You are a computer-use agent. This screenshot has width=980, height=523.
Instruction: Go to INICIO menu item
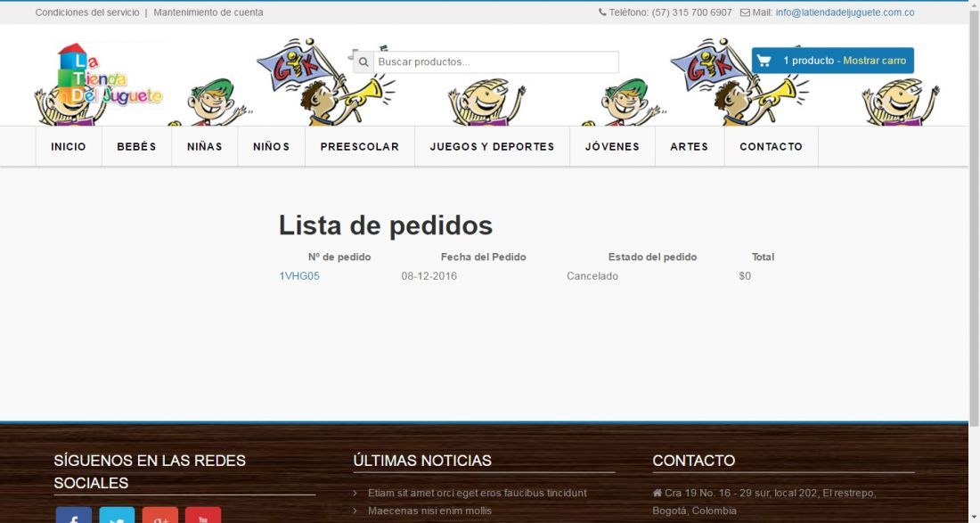pyautogui.click(x=69, y=146)
